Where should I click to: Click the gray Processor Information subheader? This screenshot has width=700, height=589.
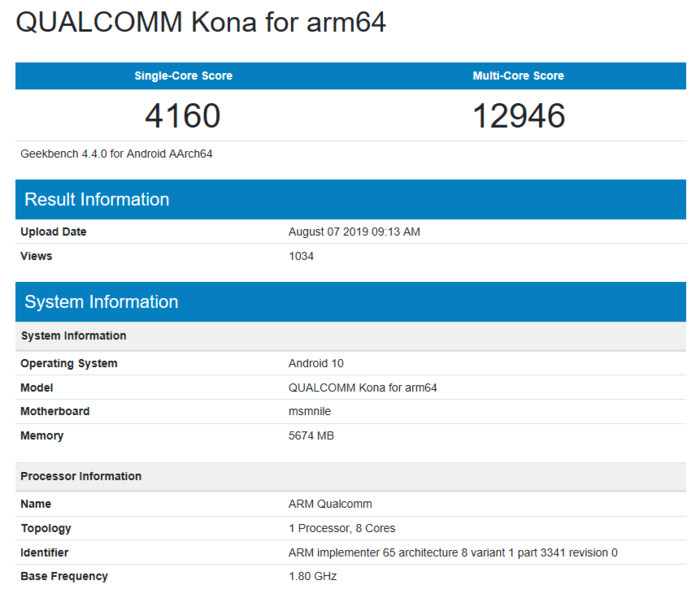(81, 476)
